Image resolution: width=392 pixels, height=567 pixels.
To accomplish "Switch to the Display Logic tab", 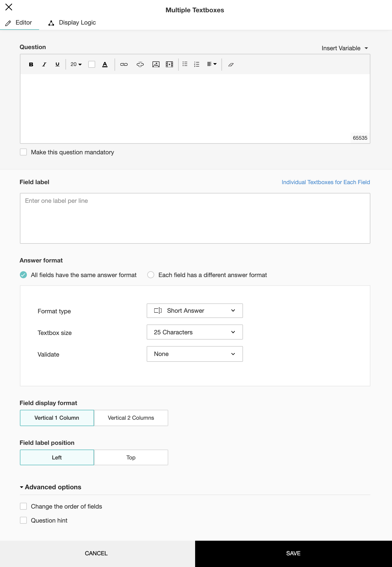I will [72, 23].
